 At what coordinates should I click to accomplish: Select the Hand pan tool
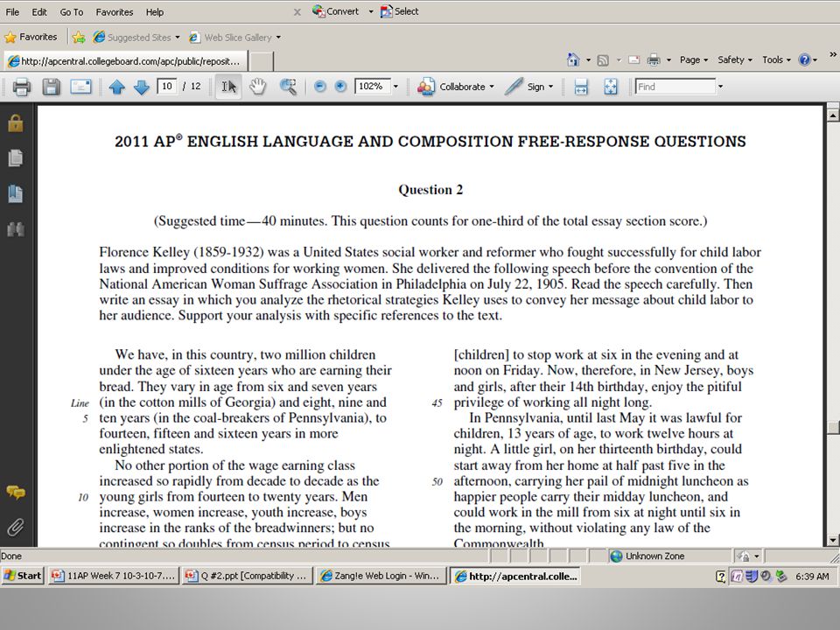pyautogui.click(x=257, y=87)
